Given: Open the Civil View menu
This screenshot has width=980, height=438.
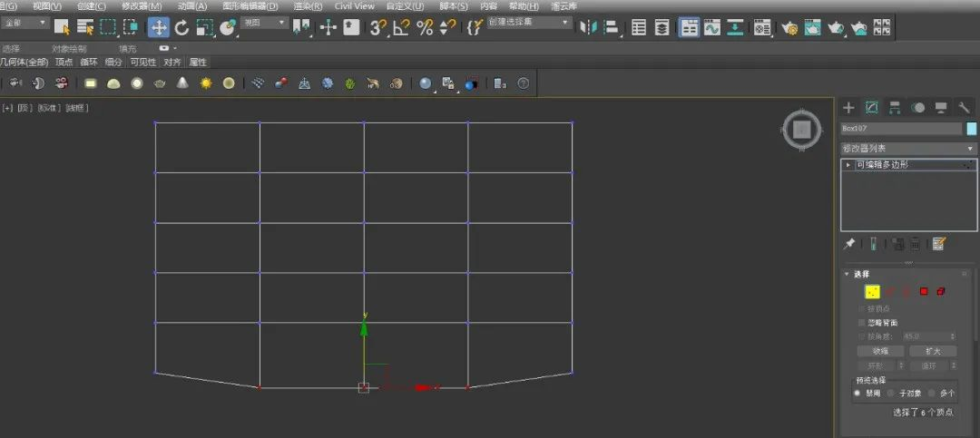Looking at the screenshot, I should point(355,5).
